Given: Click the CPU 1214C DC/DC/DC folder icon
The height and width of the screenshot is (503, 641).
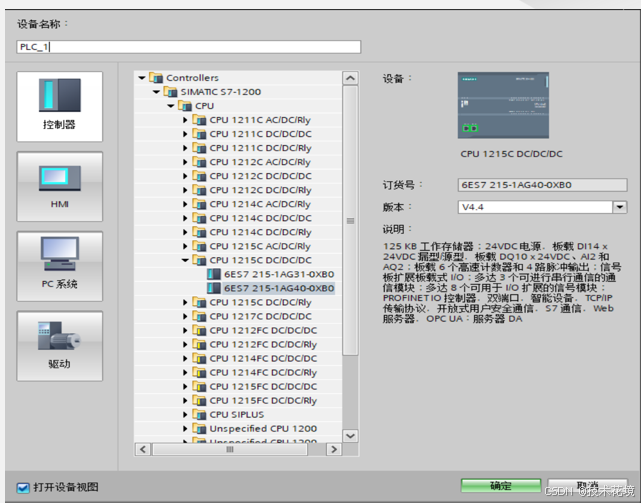Looking at the screenshot, I should (199, 218).
